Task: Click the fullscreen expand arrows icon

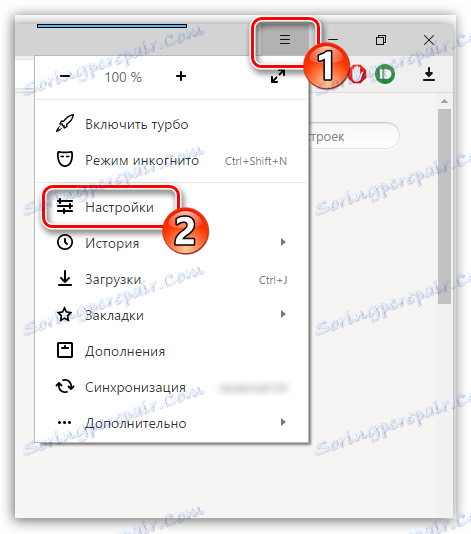Action: pos(278,76)
